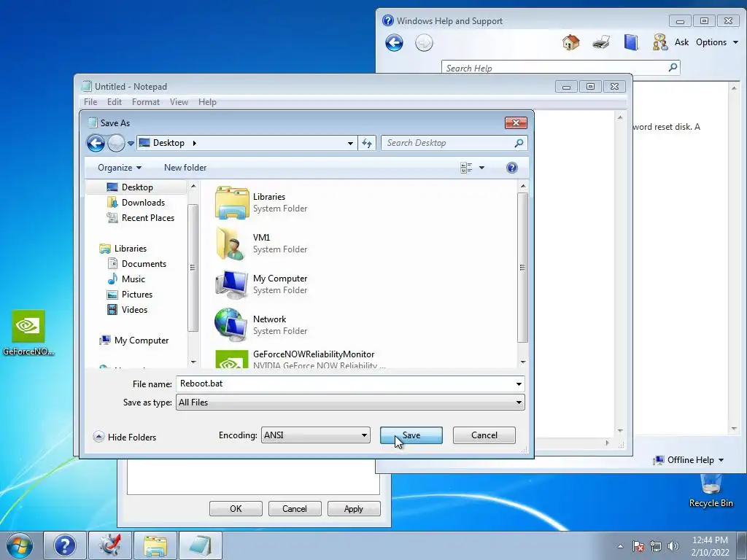Open Notepad Format menu
The image size is (747, 560).
click(x=146, y=102)
